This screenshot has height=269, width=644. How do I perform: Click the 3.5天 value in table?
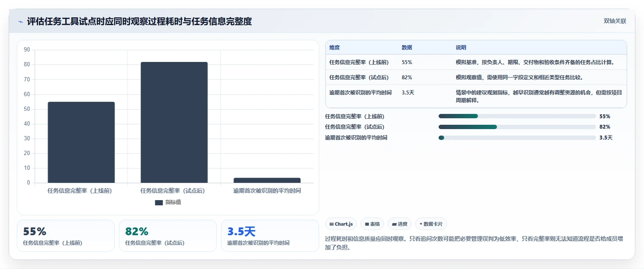(x=408, y=93)
